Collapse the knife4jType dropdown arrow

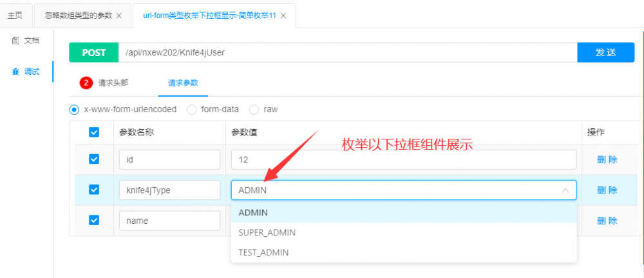(x=565, y=190)
